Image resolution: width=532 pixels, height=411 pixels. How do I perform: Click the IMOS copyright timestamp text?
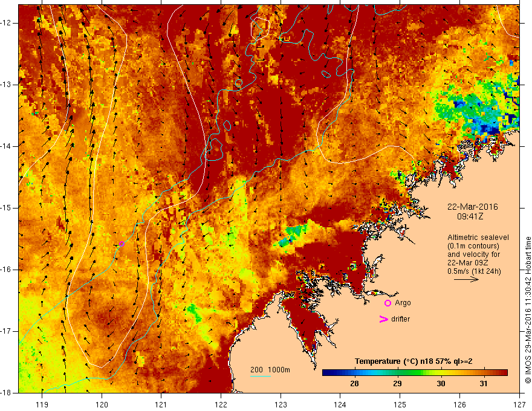(x=528, y=310)
